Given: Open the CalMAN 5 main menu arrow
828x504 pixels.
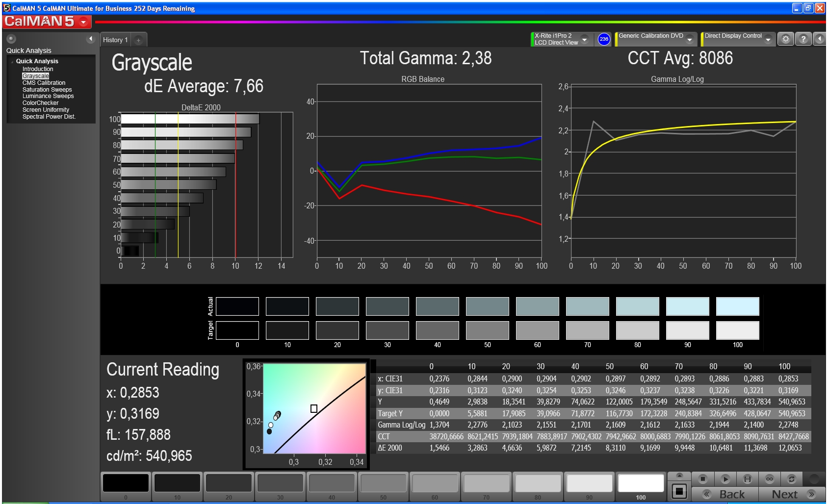Looking at the screenshot, I should click(x=83, y=22).
